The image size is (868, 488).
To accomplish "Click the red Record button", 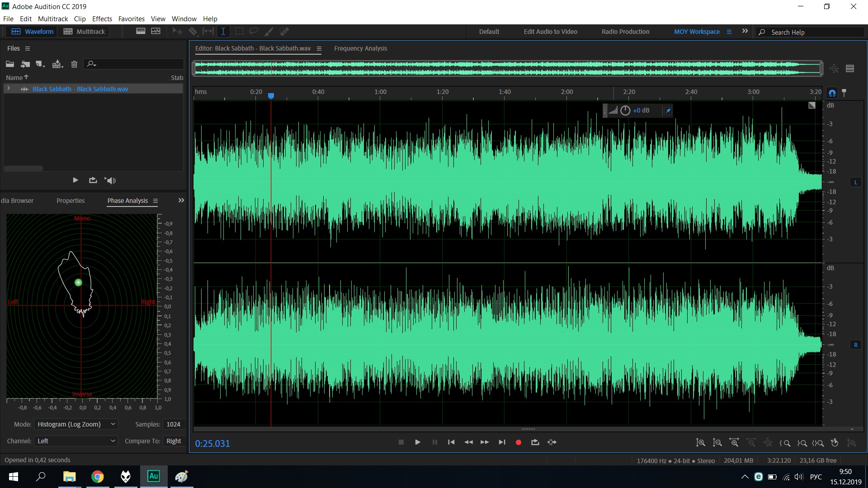I will [519, 442].
